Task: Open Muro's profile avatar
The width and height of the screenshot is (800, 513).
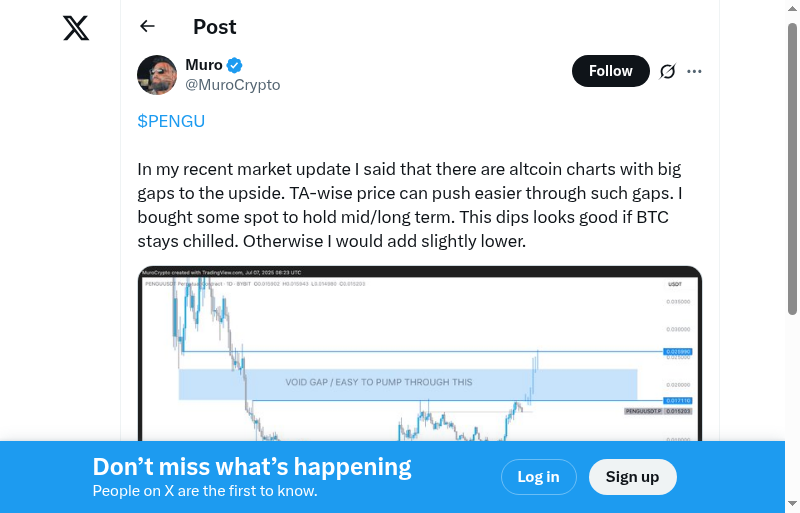Action: 157,75
